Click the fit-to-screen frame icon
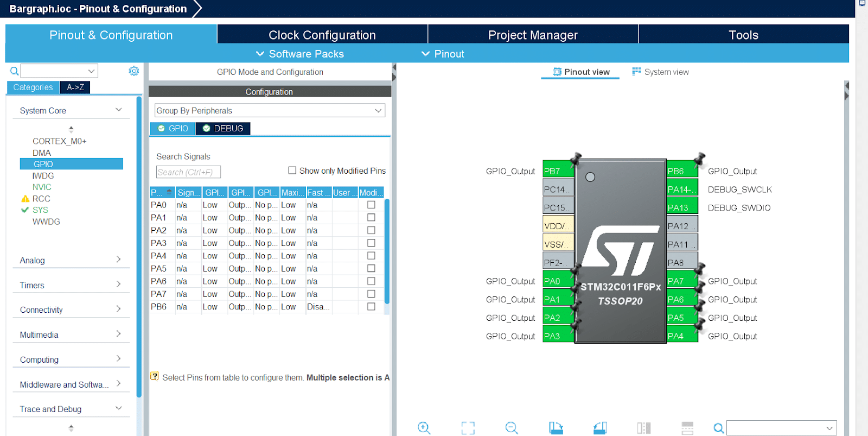This screenshot has height=436, width=868. coord(468,428)
